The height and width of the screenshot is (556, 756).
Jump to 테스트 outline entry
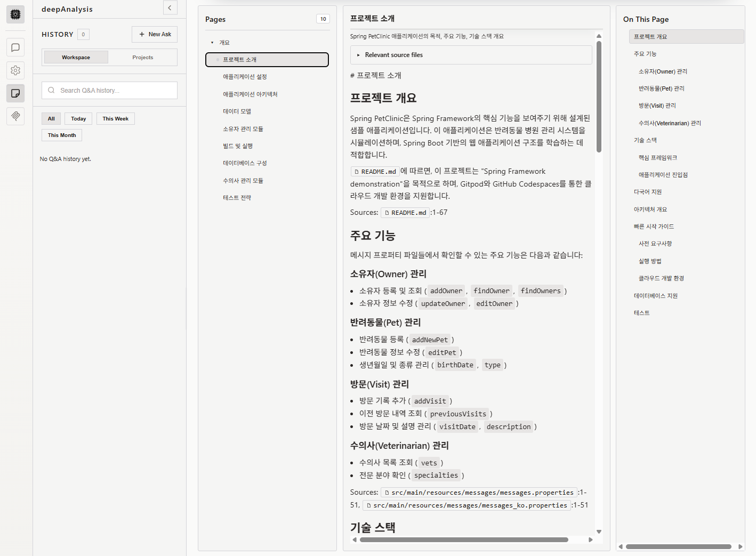coord(642,313)
